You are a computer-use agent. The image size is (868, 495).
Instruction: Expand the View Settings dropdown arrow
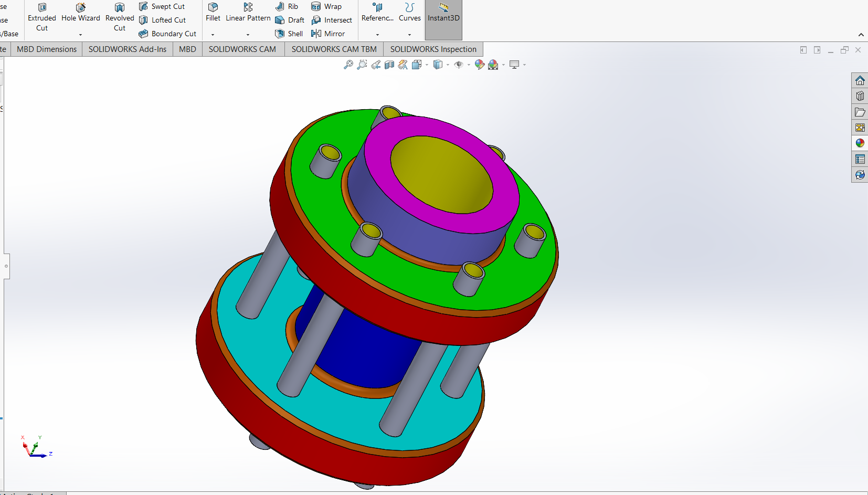click(524, 65)
